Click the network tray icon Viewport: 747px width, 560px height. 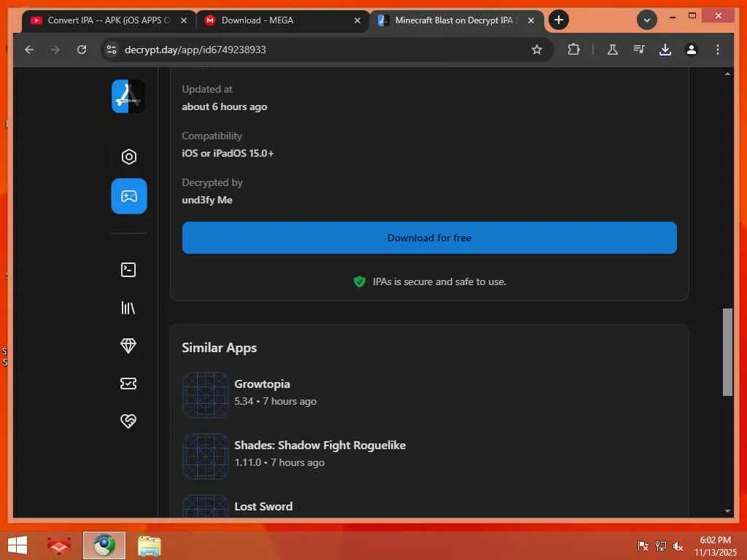pyautogui.click(x=660, y=545)
